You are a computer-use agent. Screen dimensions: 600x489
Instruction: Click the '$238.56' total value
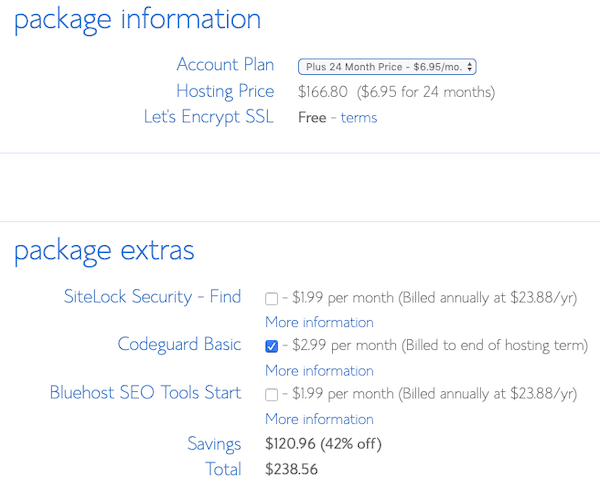point(292,469)
